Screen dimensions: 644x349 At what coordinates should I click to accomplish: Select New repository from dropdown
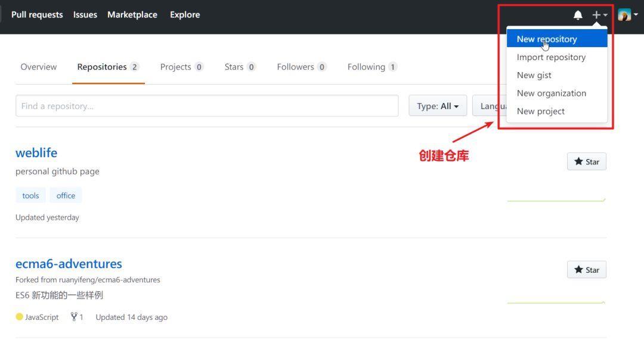pos(557,39)
